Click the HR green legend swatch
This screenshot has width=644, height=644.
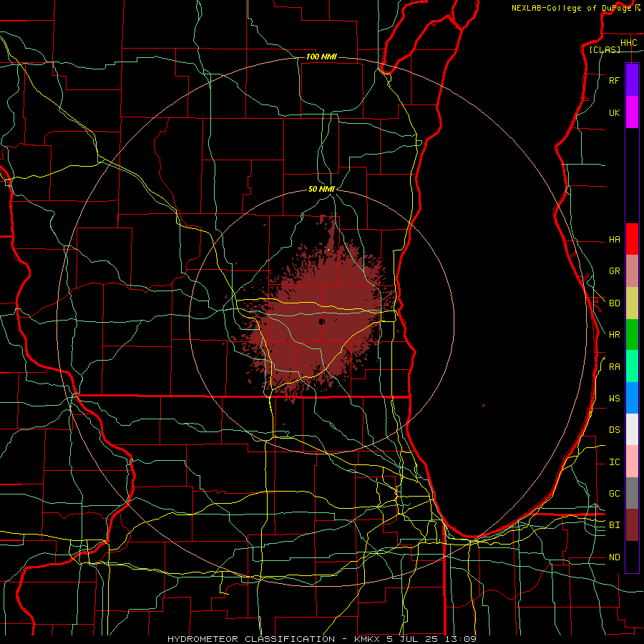(632, 335)
